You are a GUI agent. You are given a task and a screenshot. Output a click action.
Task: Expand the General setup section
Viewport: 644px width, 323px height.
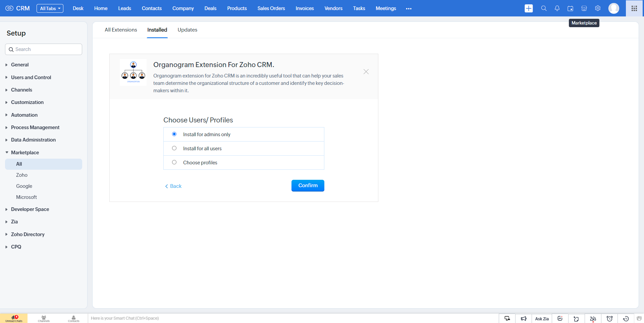20,65
